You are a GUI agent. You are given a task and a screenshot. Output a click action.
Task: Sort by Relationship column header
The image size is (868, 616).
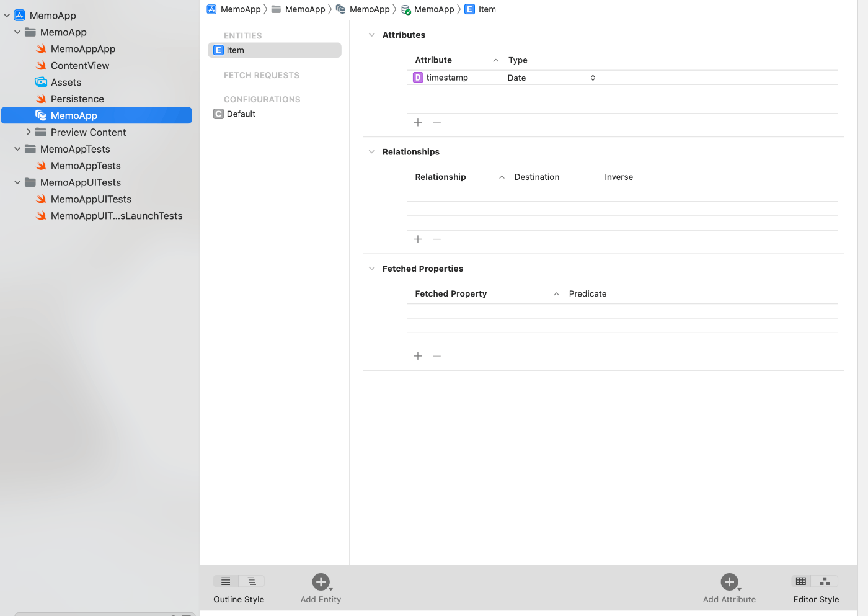pos(440,177)
